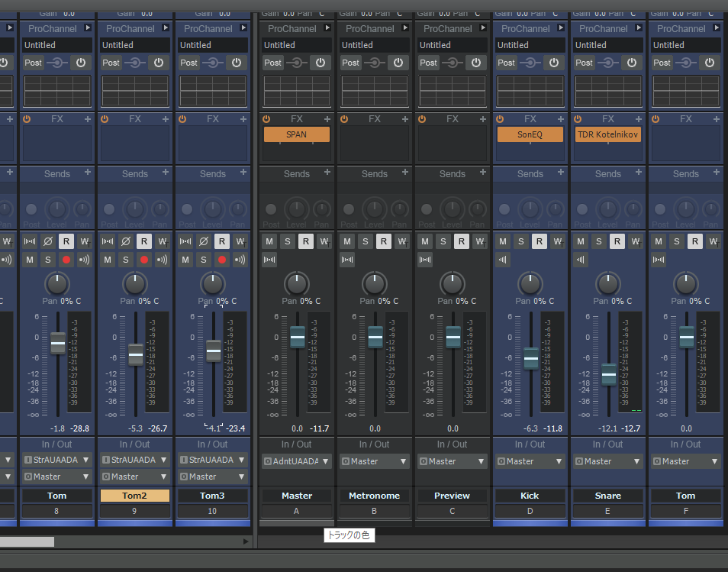The height and width of the screenshot is (572, 728).
Task: Mute the Tom2 track
Action: pos(107,260)
